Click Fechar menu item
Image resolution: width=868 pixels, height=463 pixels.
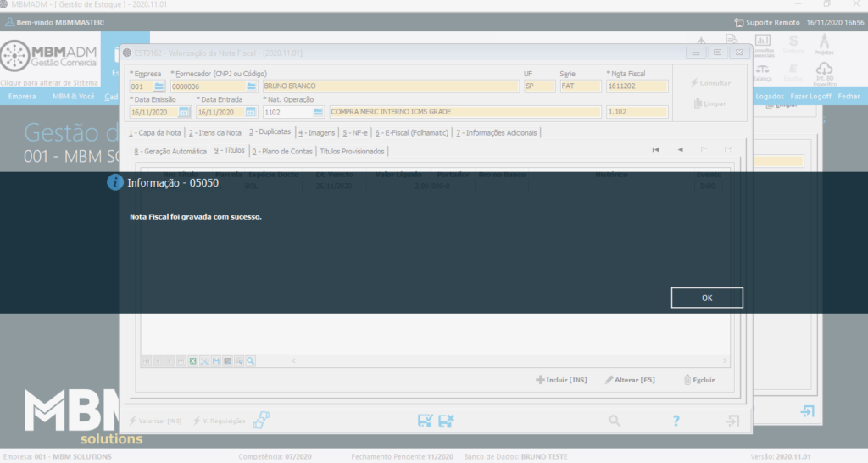point(849,97)
